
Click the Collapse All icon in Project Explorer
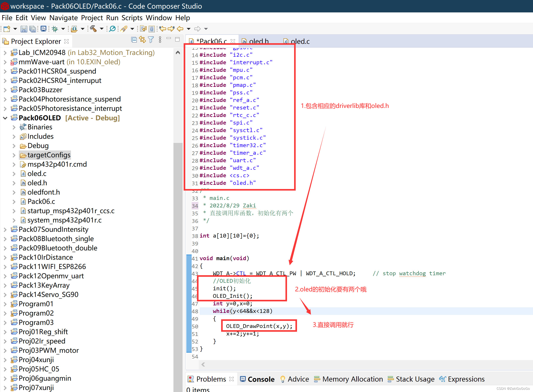coord(134,40)
